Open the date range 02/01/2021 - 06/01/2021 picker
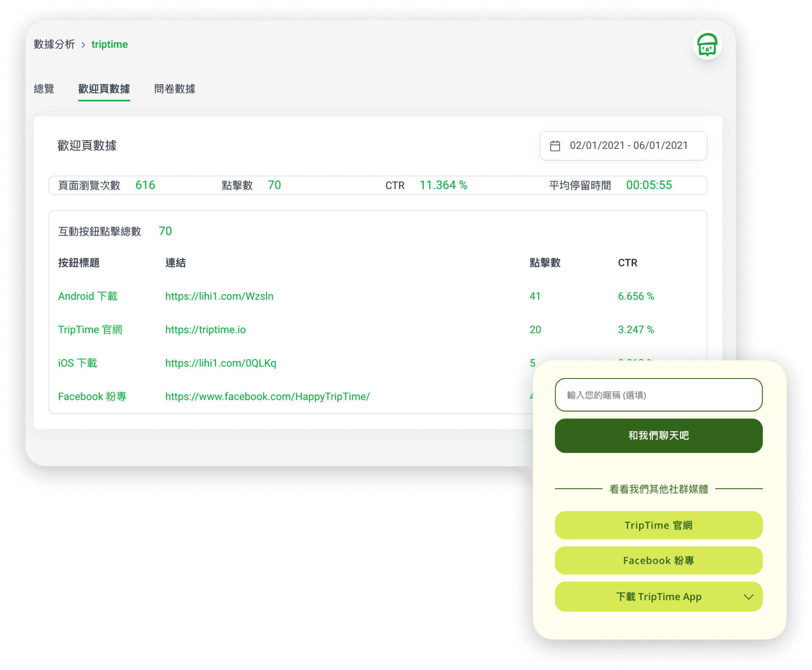Screen dimensions: 812x670 click(623, 146)
